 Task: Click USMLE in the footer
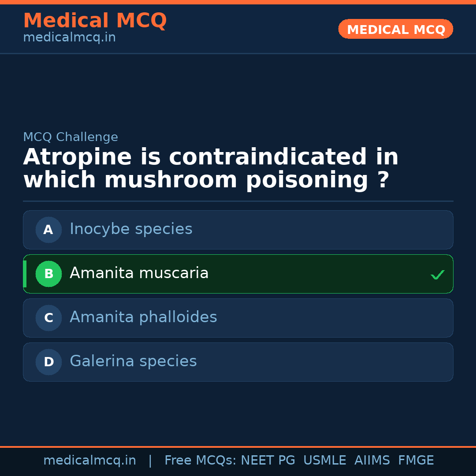(x=324, y=461)
